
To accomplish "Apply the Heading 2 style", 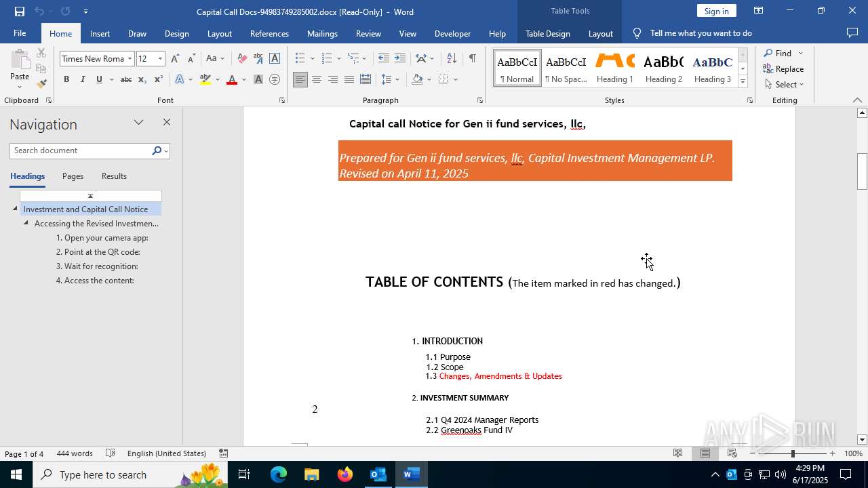I will [x=664, y=68].
